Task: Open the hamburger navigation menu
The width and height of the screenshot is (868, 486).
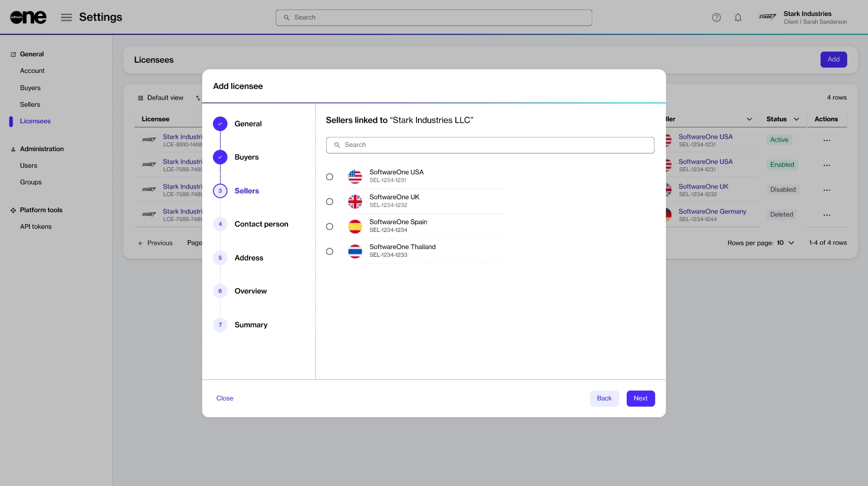Action: coord(66,18)
